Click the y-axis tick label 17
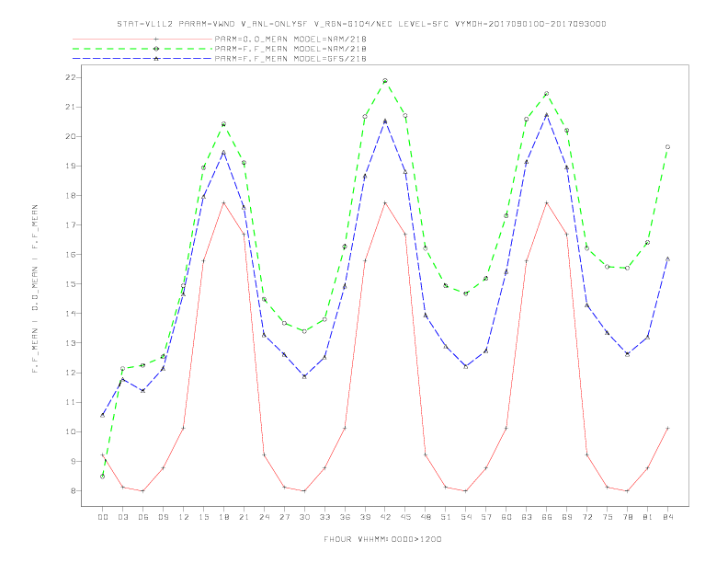Image resolution: width=728 pixels, height=563 pixels. [x=70, y=224]
